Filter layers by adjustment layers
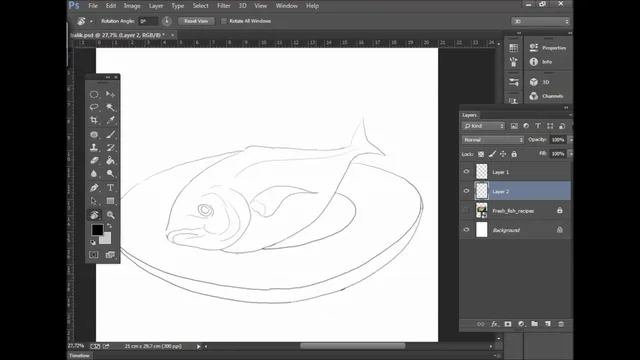The width and height of the screenshot is (640, 360). (x=526, y=126)
